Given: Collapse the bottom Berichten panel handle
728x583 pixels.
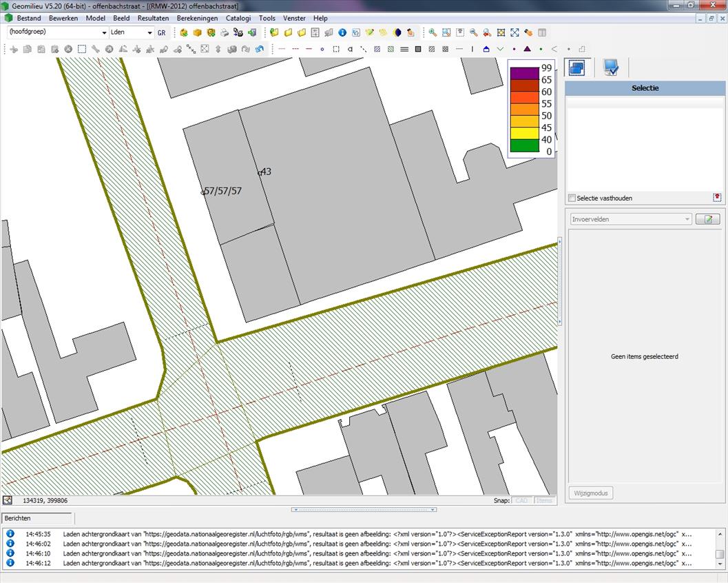Looking at the screenshot, I should coord(364,509).
